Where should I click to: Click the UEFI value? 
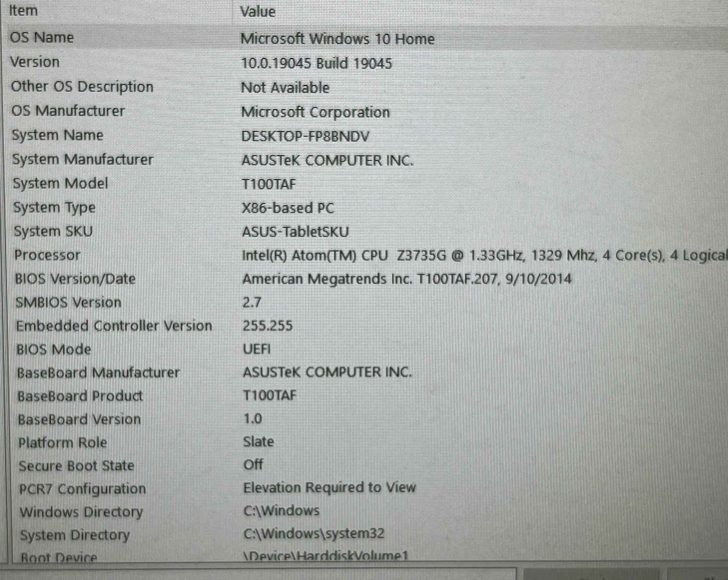(x=257, y=349)
